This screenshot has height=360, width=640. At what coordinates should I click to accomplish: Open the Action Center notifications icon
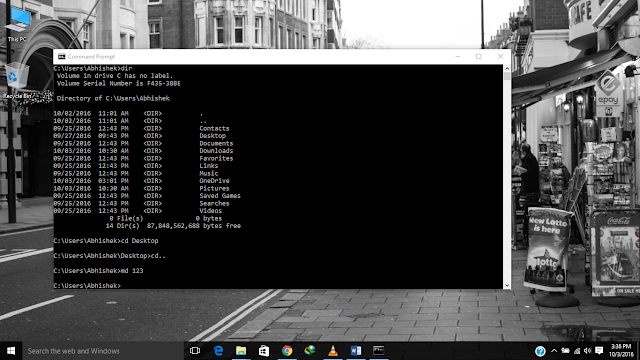[x=599, y=351]
